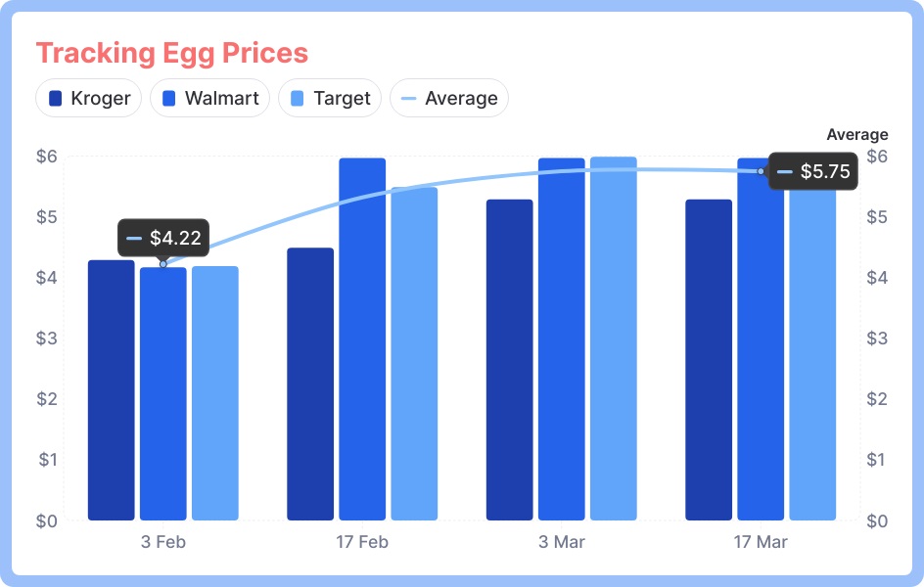
Task: Toggle the Average line legend item
Action: pyautogui.click(x=449, y=98)
